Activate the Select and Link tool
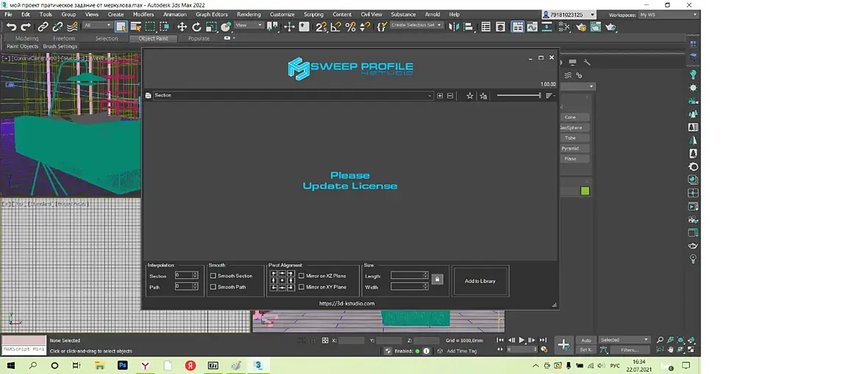Screen dimensions: 868x374 pyautogui.click(x=43, y=27)
